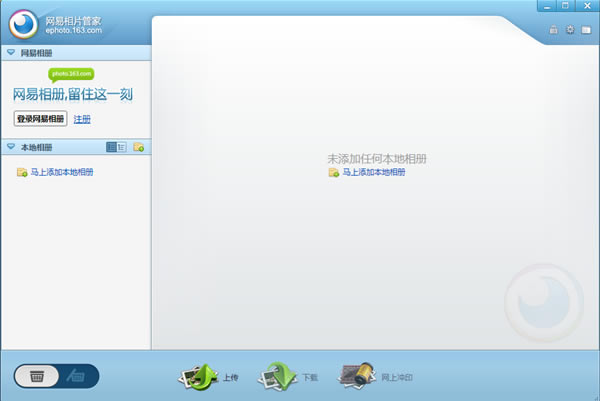Click the ephoto.163.com text under the title
The width and height of the screenshot is (600, 401).
tap(74, 30)
